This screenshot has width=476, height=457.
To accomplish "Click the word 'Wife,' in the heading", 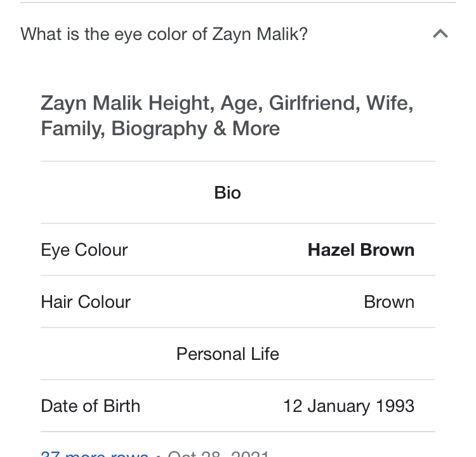I will 390,103.
